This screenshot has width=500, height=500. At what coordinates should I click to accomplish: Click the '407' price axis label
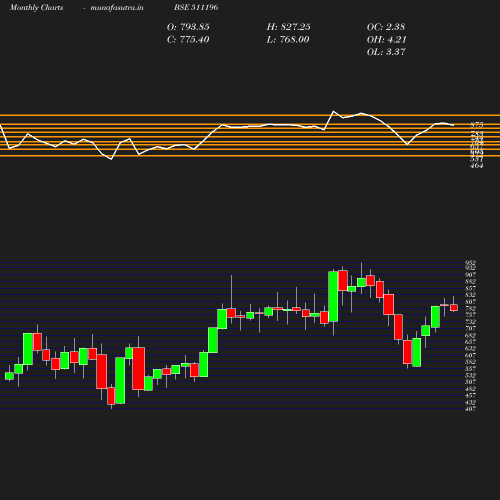[471, 409]
